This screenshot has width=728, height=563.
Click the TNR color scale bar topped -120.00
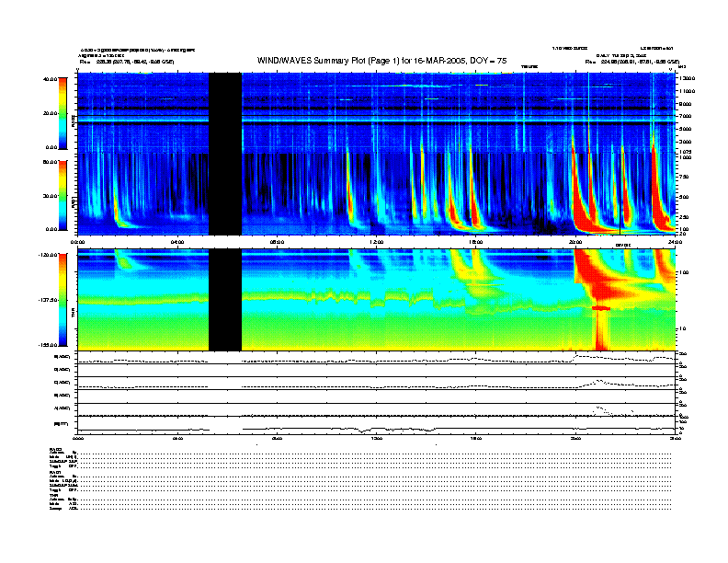point(63,300)
